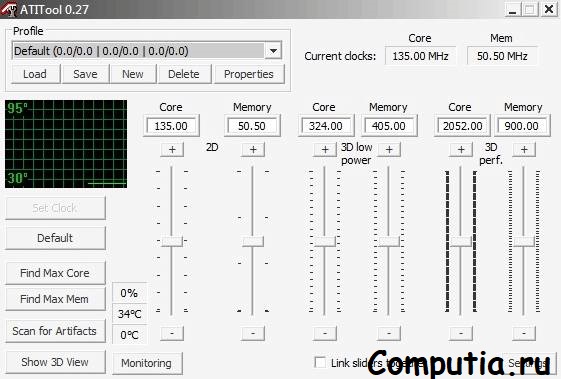The width and height of the screenshot is (561, 379).
Task: Decrease 2D Memory clock with minus button
Action: point(253,334)
